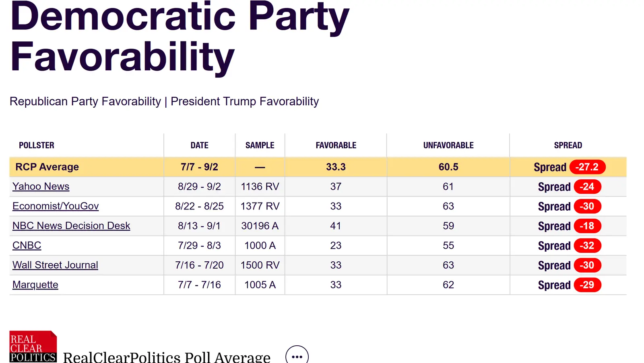
Task: Click the FAVORABLE column header
Action: (336, 146)
